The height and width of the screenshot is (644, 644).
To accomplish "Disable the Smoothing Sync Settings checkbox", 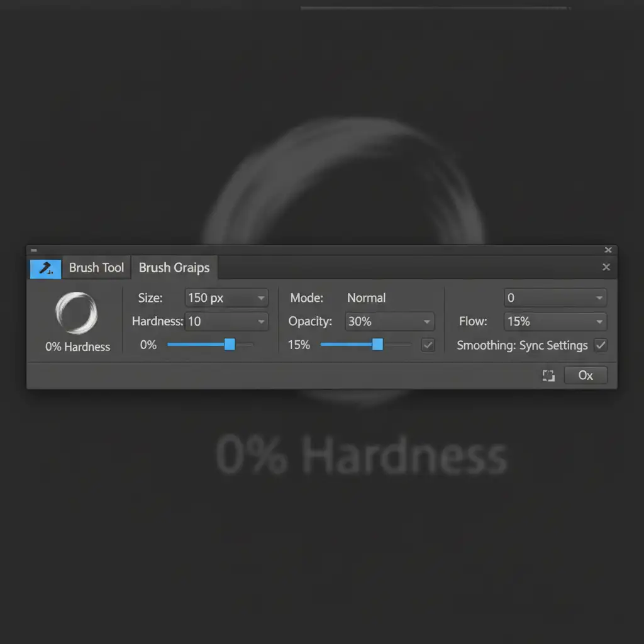I will pyautogui.click(x=601, y=345).
